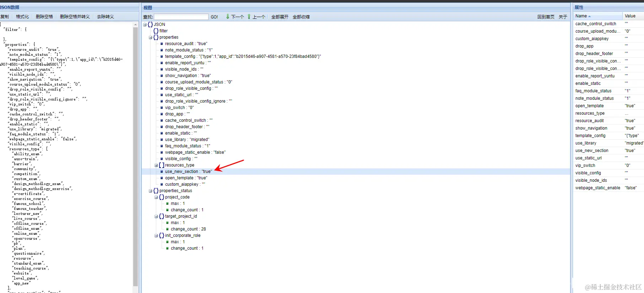Click the 视图 panel title
644x293 pixels.
(148, 7)
